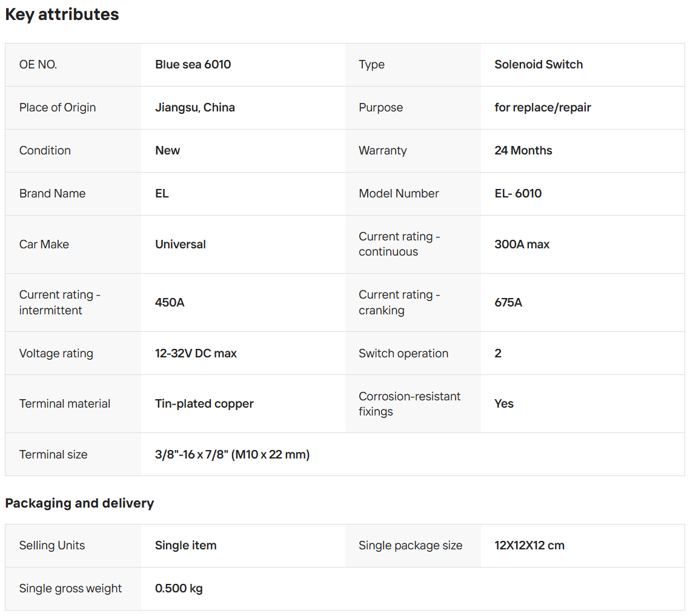Click the 0.500 kg gross weight value
690x616 pixels.
(x=179, y=588)
